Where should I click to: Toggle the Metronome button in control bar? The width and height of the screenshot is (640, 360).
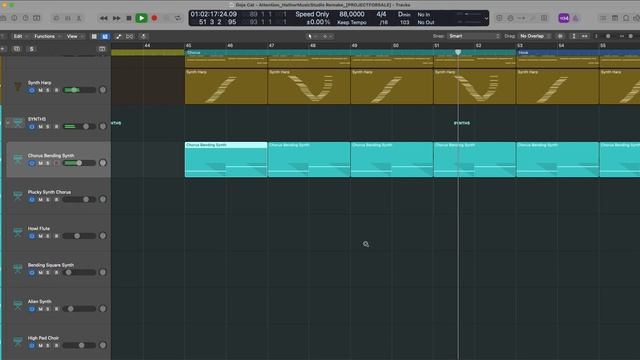pos(576,18)
